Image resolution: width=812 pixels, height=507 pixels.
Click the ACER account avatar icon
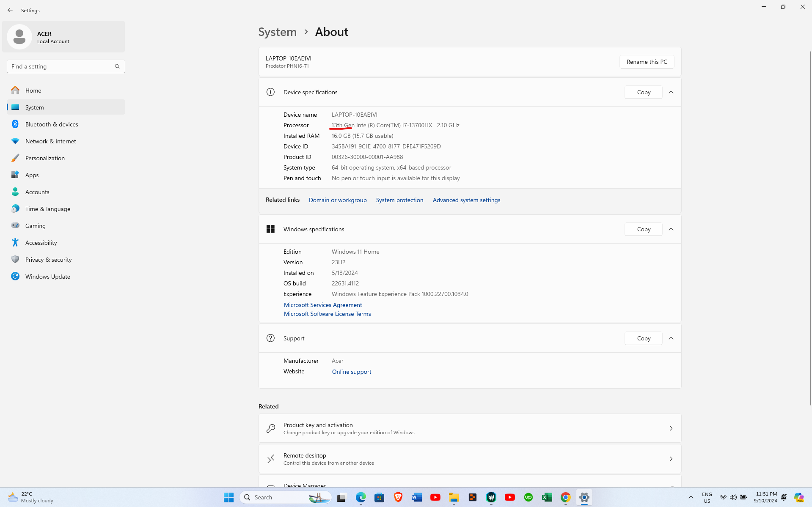[x=19, y=37]
